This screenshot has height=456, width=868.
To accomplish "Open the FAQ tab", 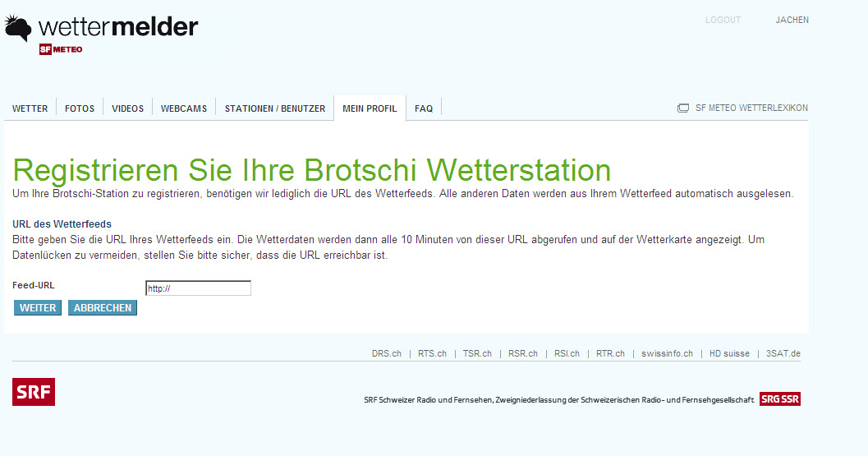I will coord(424,108).
